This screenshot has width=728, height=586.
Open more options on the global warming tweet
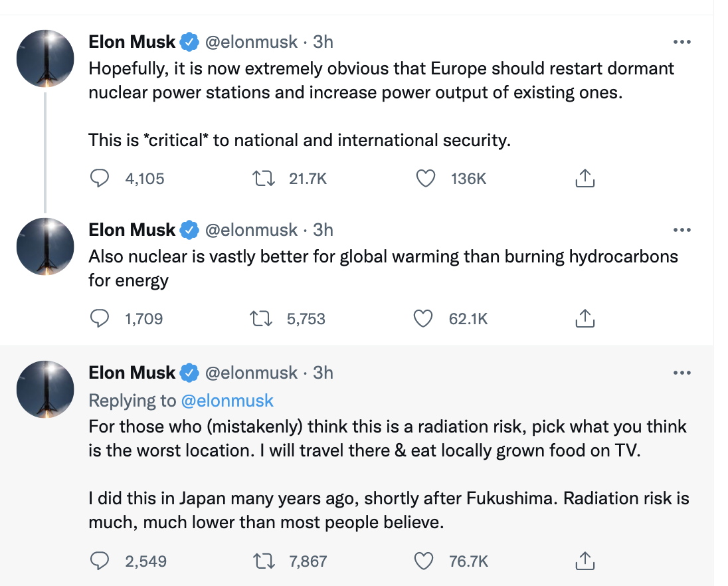(682, 230)
